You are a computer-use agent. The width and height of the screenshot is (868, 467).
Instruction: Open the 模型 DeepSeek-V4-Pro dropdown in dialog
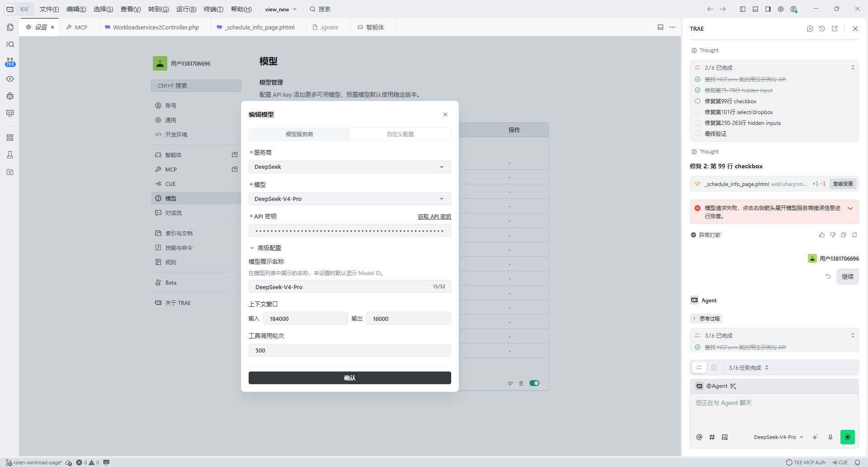point(349,199)
